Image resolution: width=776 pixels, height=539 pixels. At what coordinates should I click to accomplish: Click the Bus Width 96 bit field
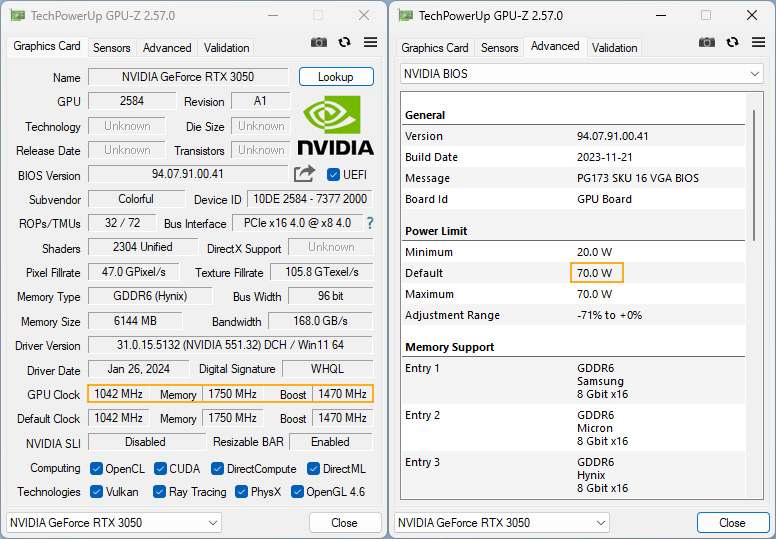(x=331, y=296)
